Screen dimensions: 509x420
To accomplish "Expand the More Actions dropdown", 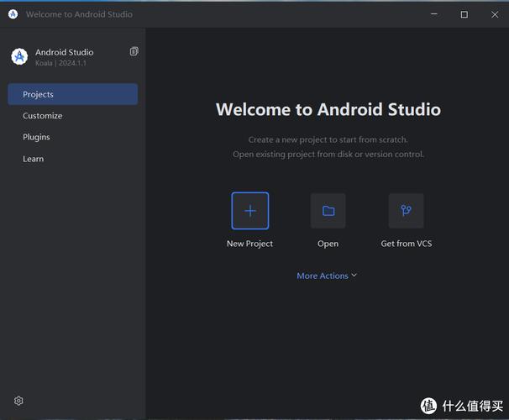I will tap(327, 276).
